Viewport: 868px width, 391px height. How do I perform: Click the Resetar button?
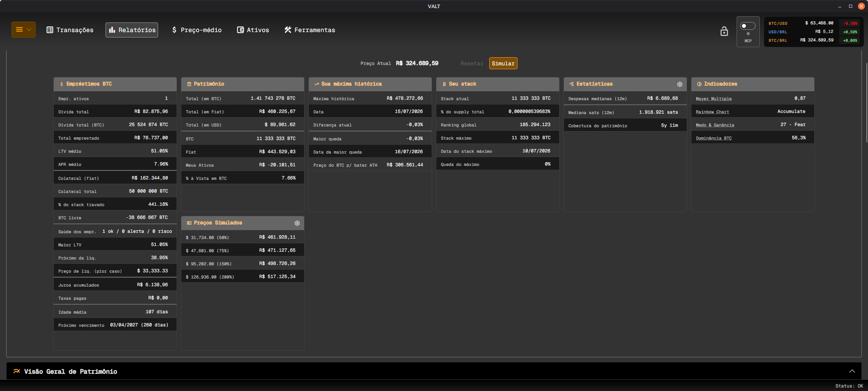click(472, 63)
